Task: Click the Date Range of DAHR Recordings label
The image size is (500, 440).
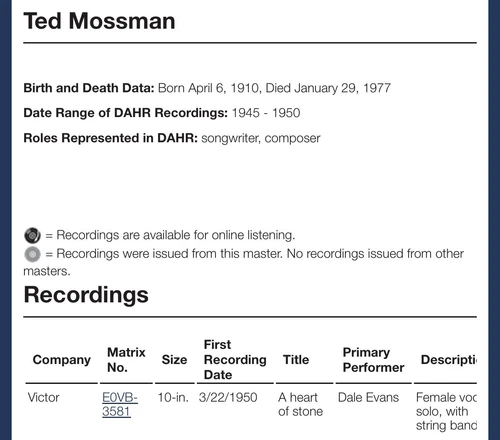Action: coord(125,113)
